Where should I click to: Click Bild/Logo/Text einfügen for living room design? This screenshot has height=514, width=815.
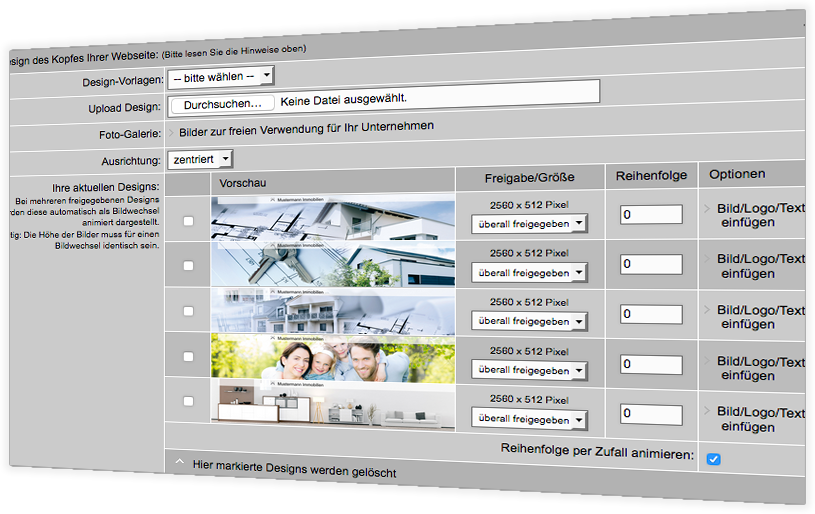(x=760, y=419)
